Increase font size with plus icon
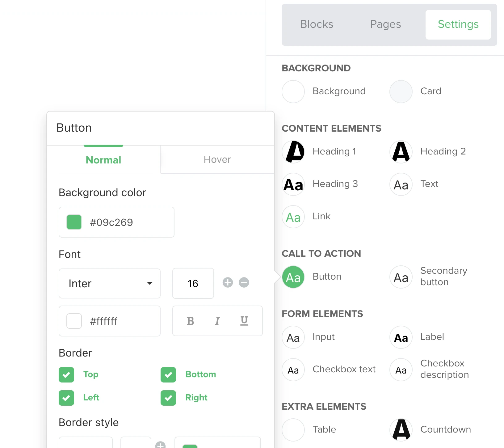 point(228,282)
